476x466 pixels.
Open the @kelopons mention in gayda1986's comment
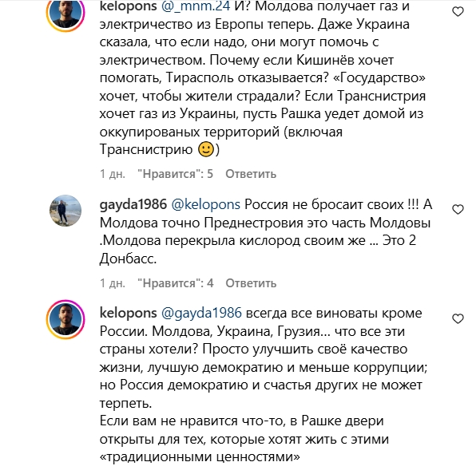206,205
